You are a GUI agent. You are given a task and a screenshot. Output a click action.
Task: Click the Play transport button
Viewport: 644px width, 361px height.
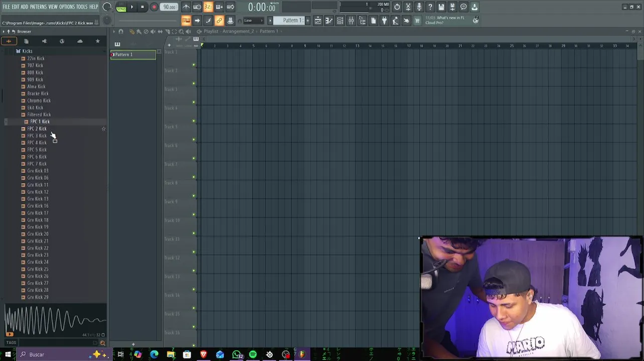(132, 7)
